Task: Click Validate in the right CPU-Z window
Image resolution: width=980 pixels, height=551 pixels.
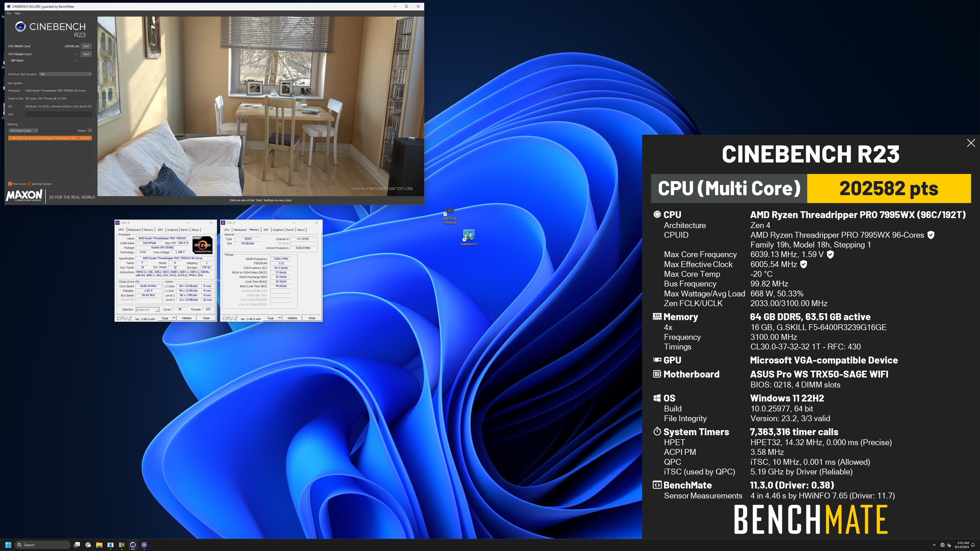Action: (x=292, y=318)
